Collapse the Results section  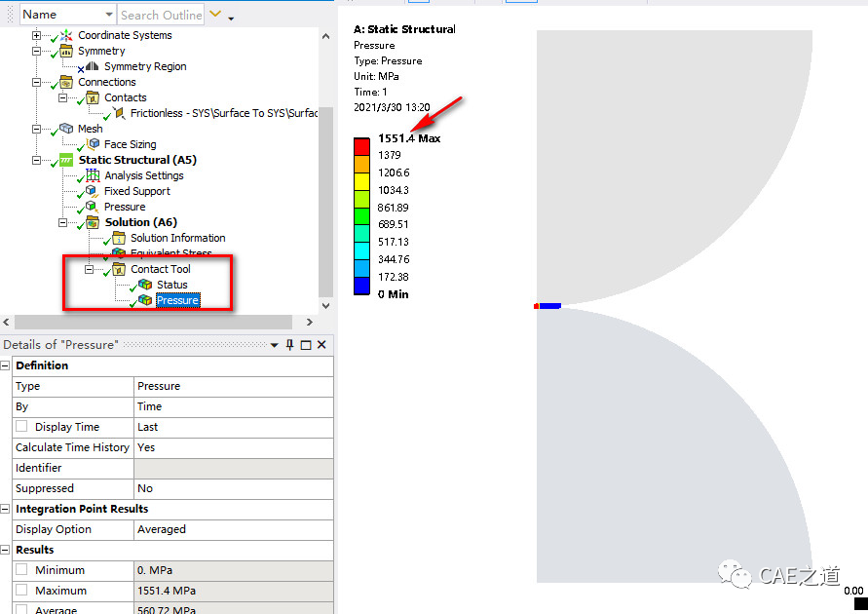tap(5, 550)
